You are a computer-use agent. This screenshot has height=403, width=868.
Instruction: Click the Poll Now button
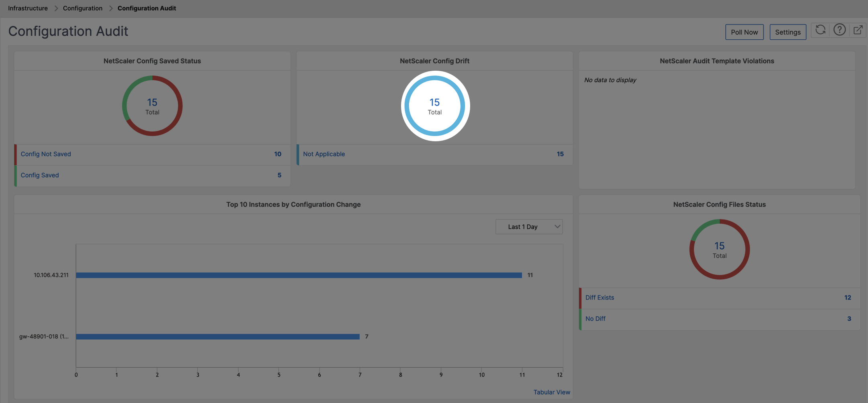pos(744,32)
